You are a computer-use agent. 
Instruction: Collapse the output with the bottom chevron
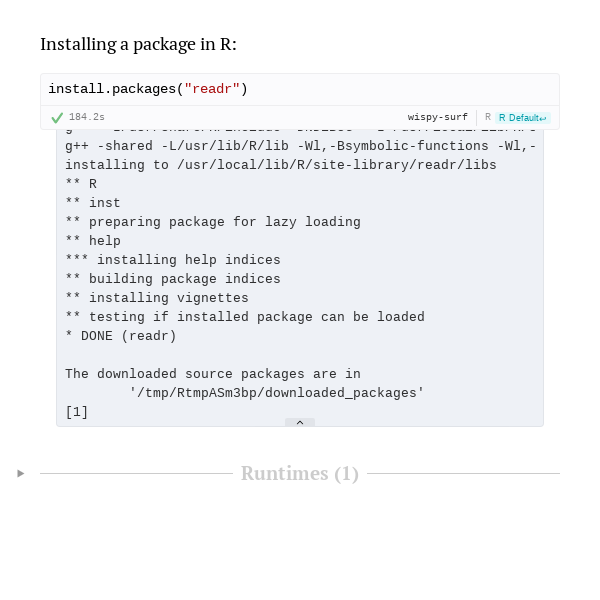click(300, 422)
